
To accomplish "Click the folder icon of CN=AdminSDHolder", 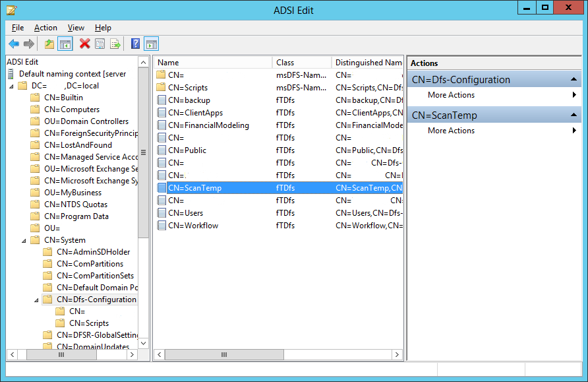I will pyautogui.click(x=47, y=252).
